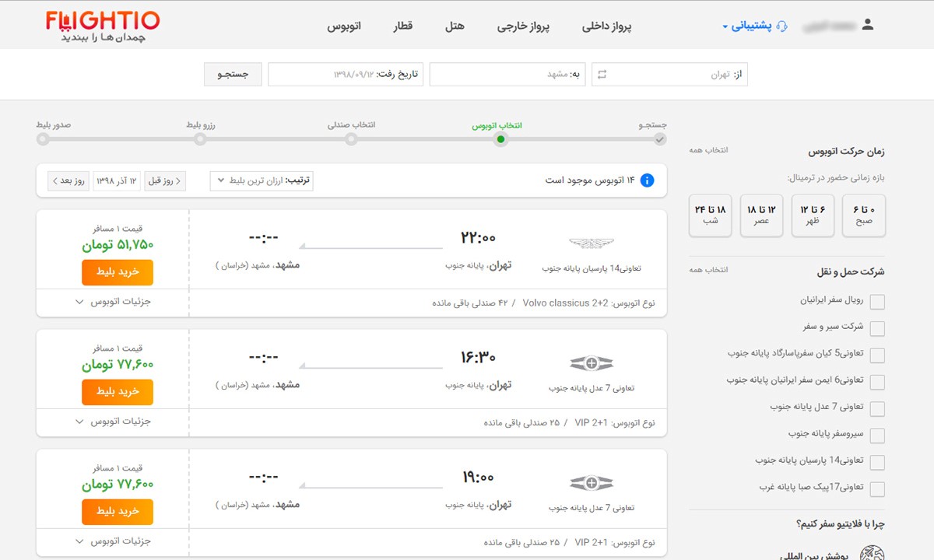This screenshot has height=560, width=934.
Task: Click the Flightio logo
Action: pyautogui.click(x=103, y=25)
